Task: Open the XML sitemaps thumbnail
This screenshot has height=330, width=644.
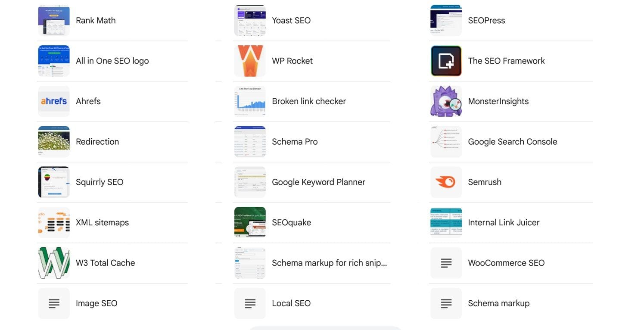Action: coord(54,223)
